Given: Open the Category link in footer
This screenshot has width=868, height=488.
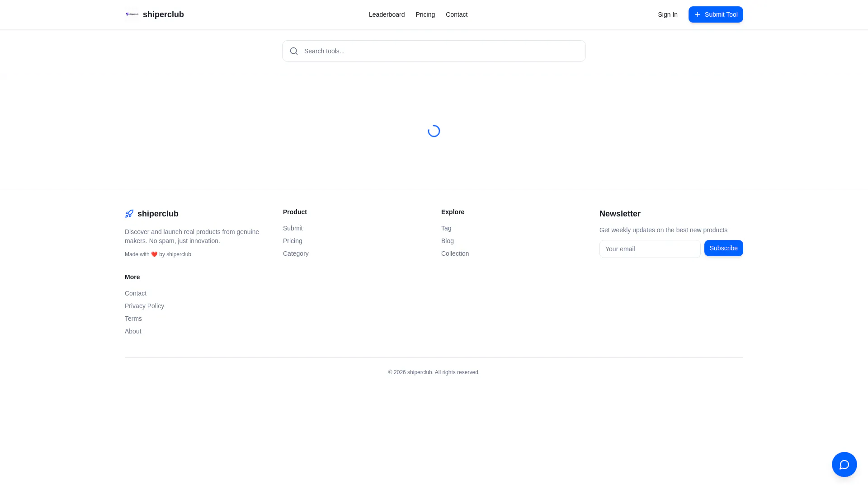Looking at the screenshot, I should [296, 253].
